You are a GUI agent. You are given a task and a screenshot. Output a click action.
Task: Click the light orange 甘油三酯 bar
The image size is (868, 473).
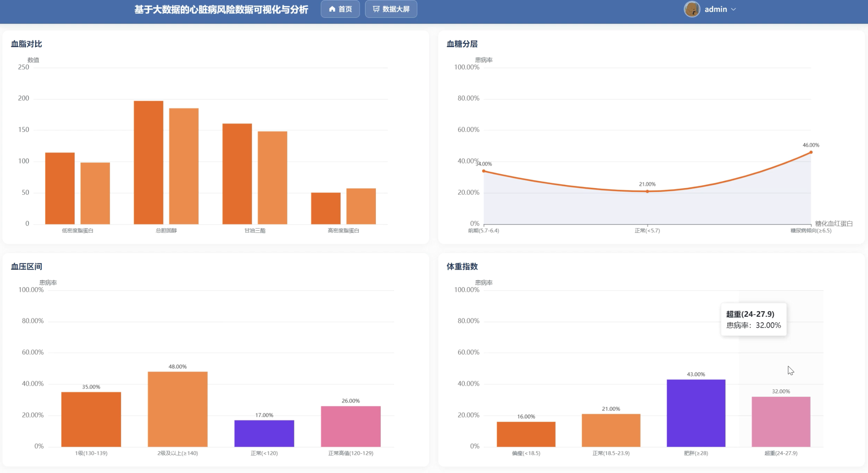point(272,178)
